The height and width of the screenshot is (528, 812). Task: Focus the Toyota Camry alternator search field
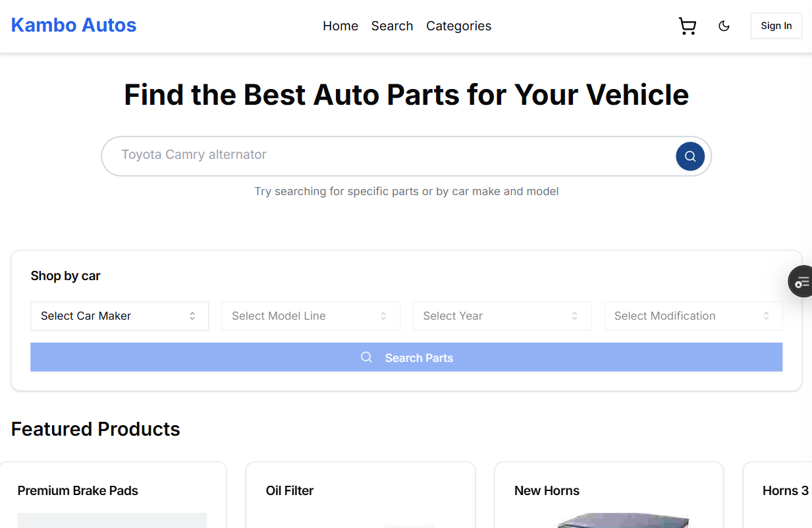pyautogui.click(x=389, y=156)
